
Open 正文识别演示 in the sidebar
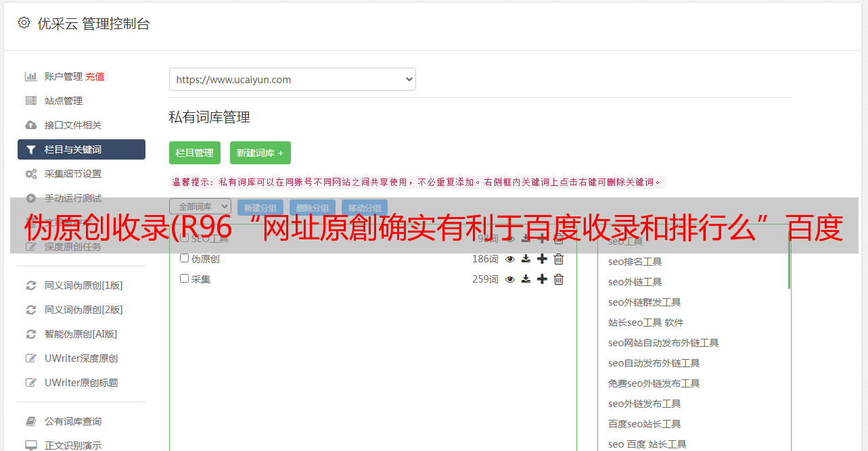click(73, 446)
